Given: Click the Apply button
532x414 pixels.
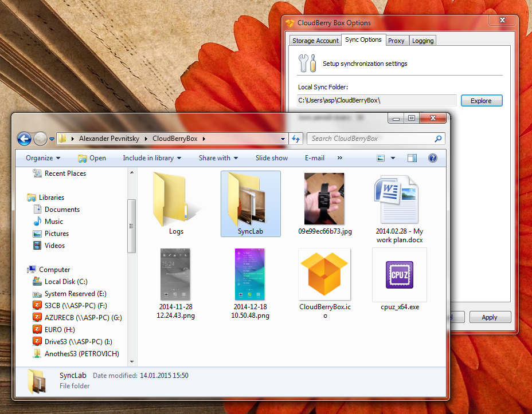Looking at the screenshot, I should tap(490, 317).
